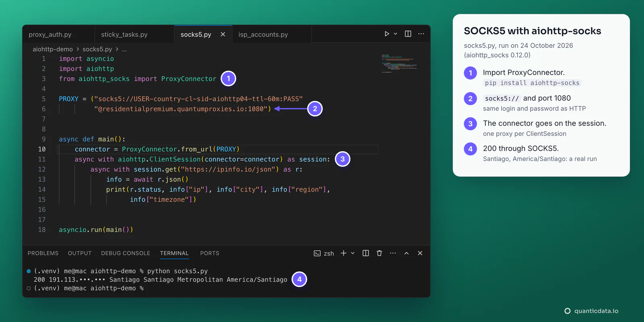Click the ipinfo.io/json URL string
The height and width of the screenshot is (322, 644).
228,169
